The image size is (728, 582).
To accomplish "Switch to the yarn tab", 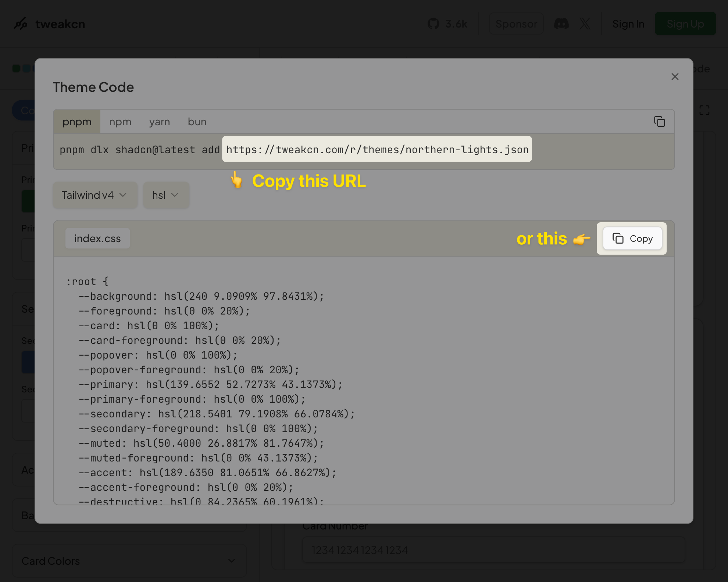I will click(x=159, y=122).
